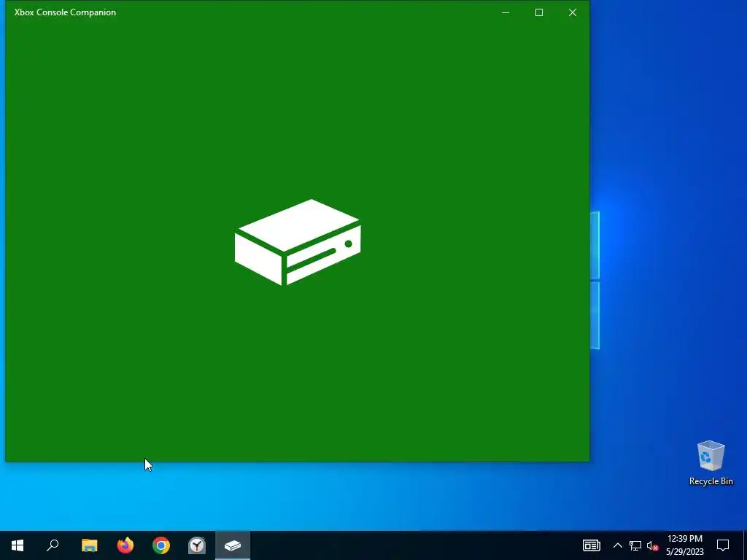Show hidden system tray icons
Screen dimensions: 747x560
(617, 545)
